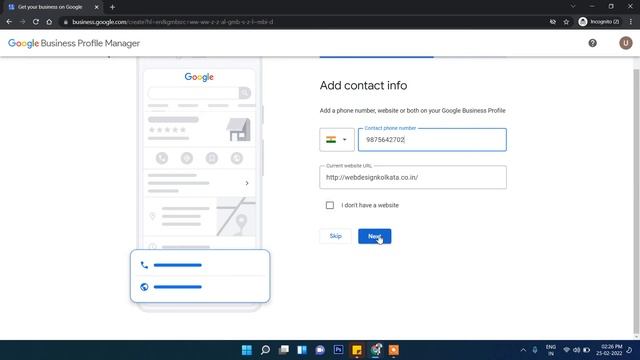
Task: Open Chrome three-dot menu
Action: tap(631, 22)
